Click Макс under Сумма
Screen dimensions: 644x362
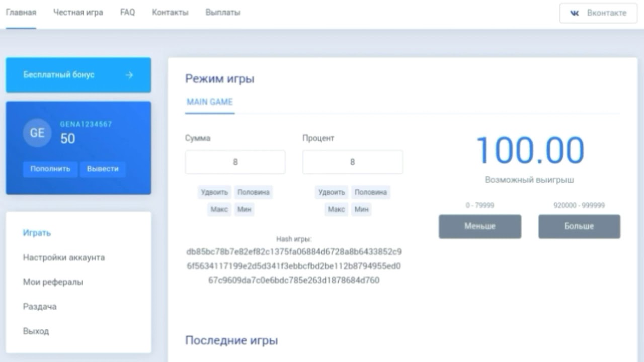[219, 209]
